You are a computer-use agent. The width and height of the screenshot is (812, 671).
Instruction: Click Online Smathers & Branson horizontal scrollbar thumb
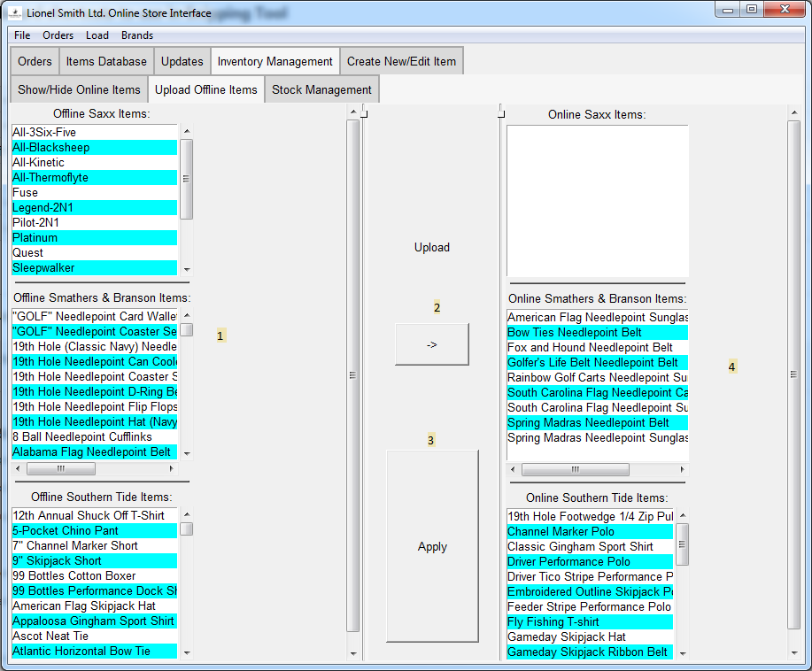coord(576,469)
